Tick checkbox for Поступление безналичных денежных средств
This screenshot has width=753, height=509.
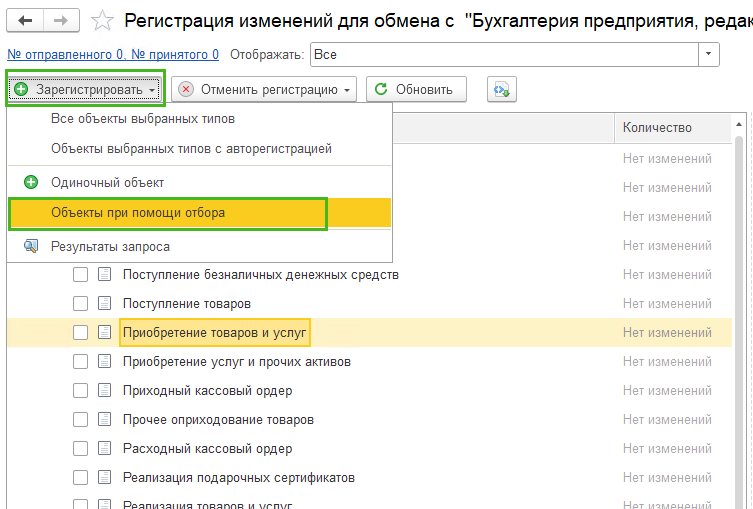tap(80, 275)
